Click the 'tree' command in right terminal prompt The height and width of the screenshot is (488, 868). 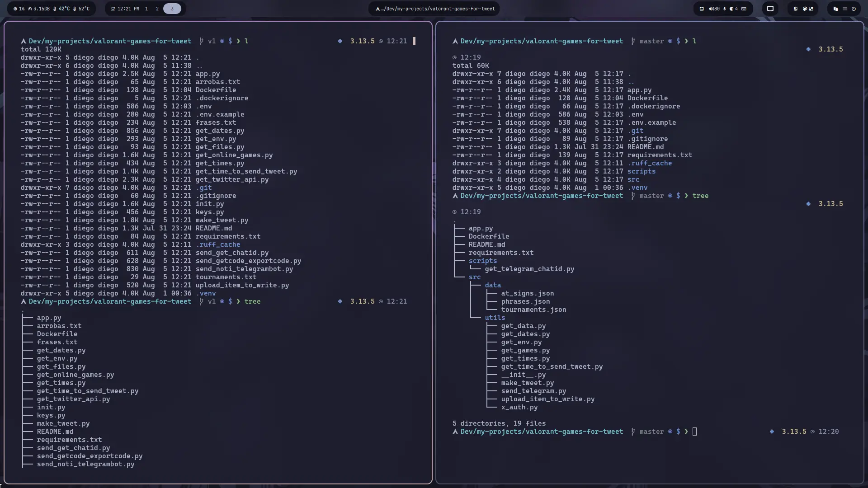coord(701,196)
